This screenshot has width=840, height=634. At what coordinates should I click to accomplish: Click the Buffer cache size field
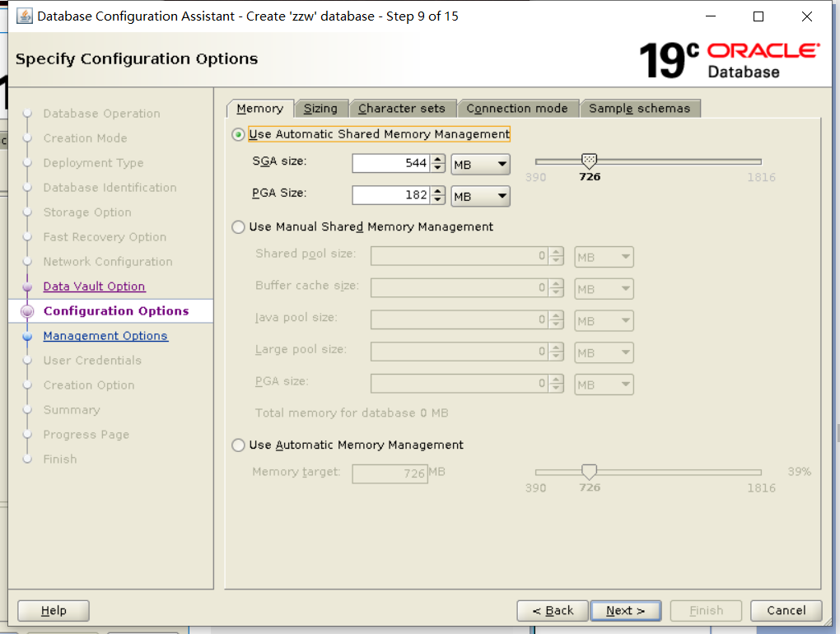click(x=459, y=287)
